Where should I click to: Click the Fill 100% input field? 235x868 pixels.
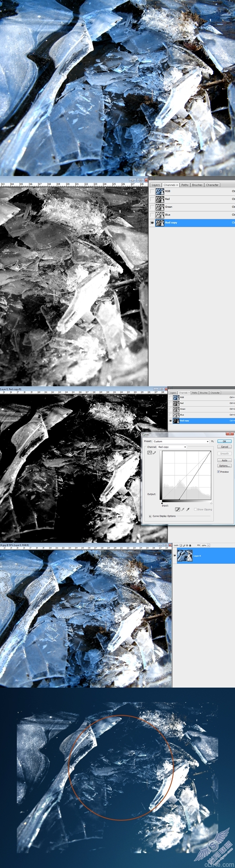pos(204,545)
